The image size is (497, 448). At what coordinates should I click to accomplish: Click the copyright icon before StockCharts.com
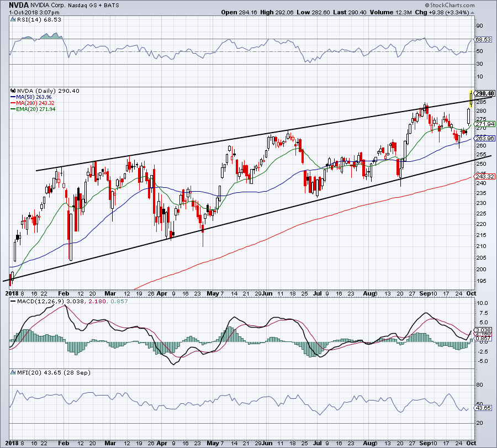click(427, 5)
